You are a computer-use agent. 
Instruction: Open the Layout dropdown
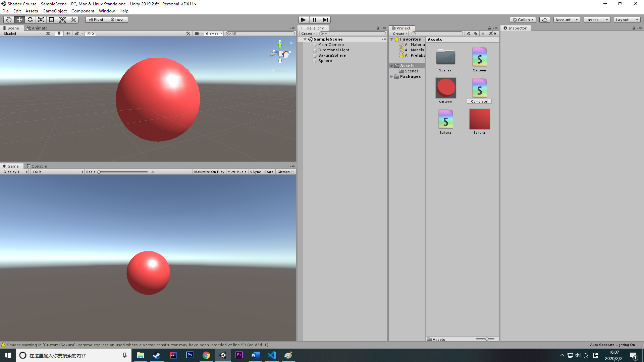click(x=627, y=20)
